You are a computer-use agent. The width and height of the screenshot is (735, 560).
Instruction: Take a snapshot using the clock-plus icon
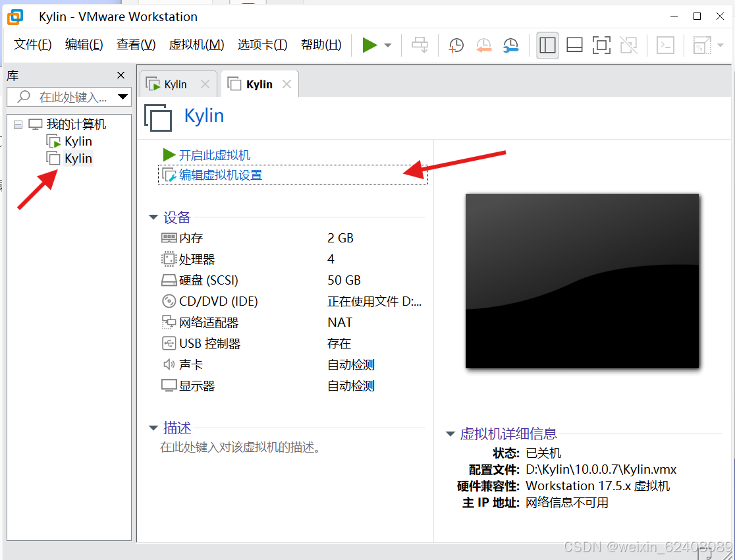tap(456, 45)
